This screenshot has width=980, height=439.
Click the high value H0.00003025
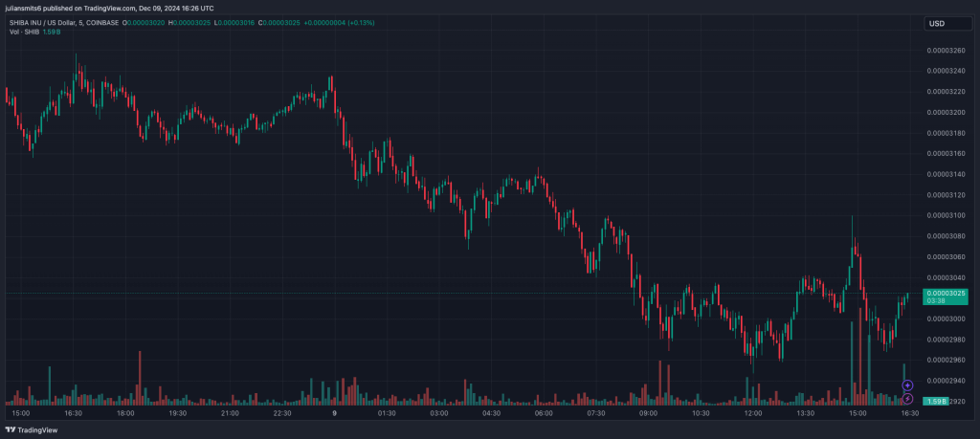pos(189,23)
